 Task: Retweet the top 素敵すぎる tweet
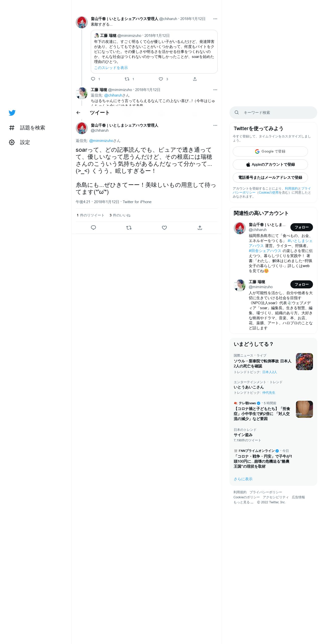(x=127, y=79)
